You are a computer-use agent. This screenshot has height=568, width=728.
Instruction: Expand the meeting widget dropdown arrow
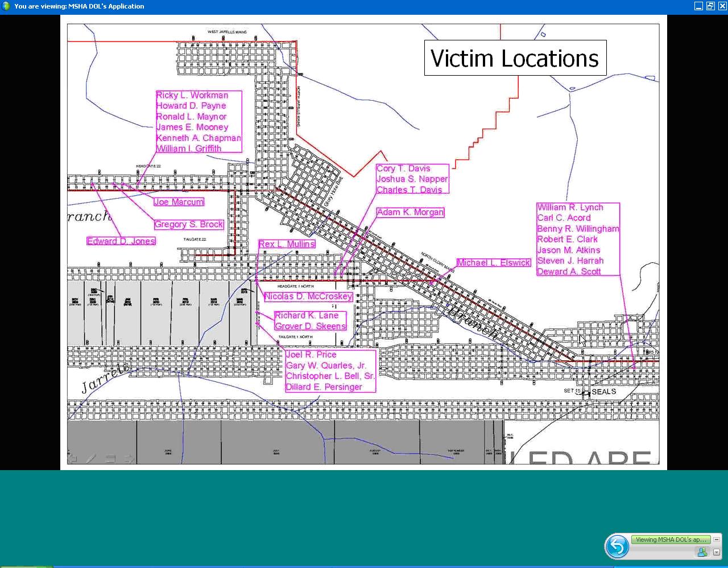[717, 552]
